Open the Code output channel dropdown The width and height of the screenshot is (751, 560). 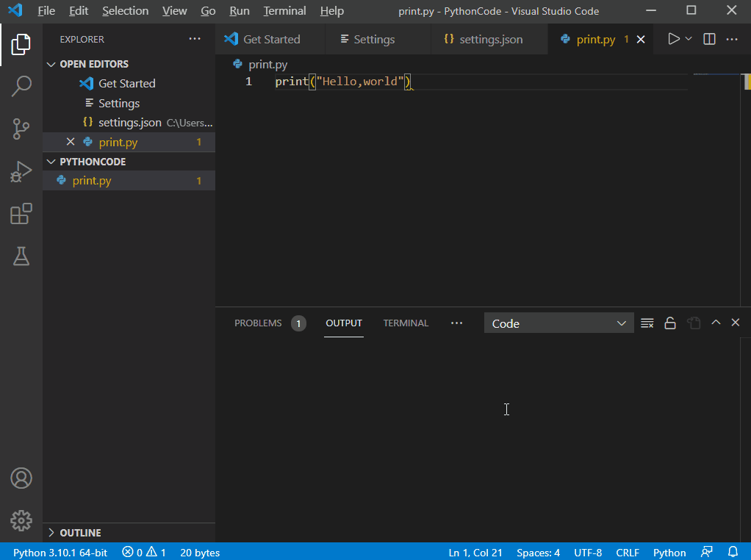(558, 323)
